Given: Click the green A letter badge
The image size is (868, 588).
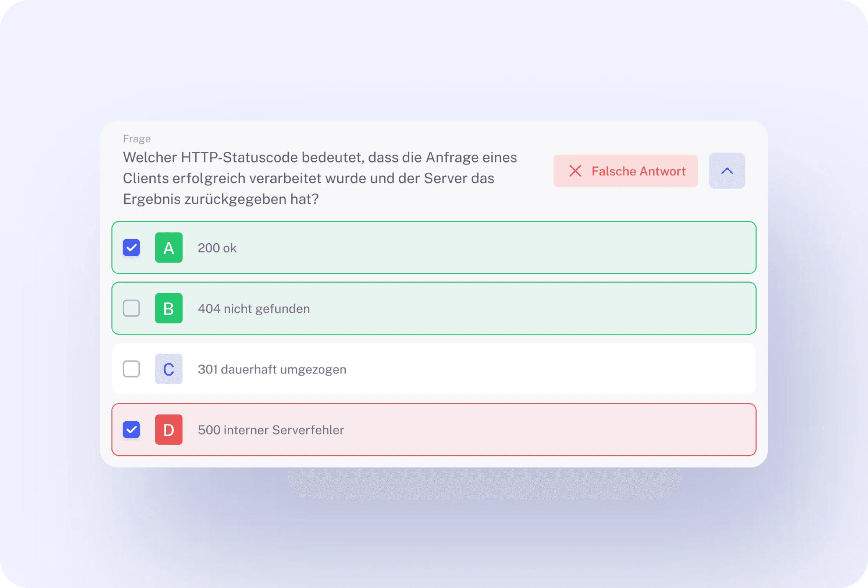Looking at the screenshot, I should (169, 248).
